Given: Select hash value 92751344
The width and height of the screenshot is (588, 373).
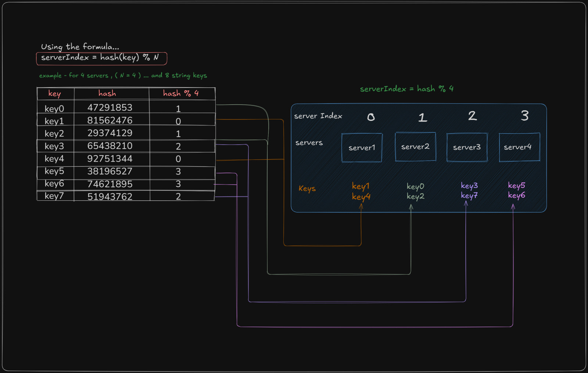Looking at the screenshot, I should [110, 158].
